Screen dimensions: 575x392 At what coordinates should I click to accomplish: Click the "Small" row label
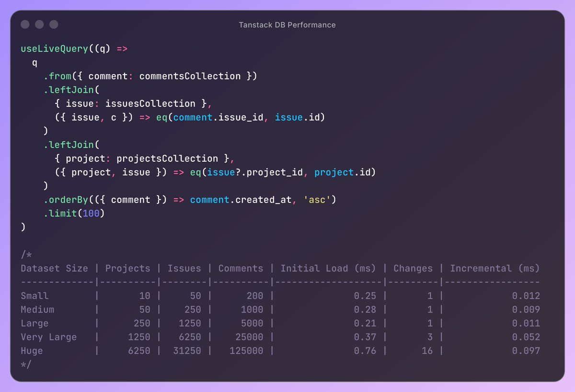coord(34,296)
